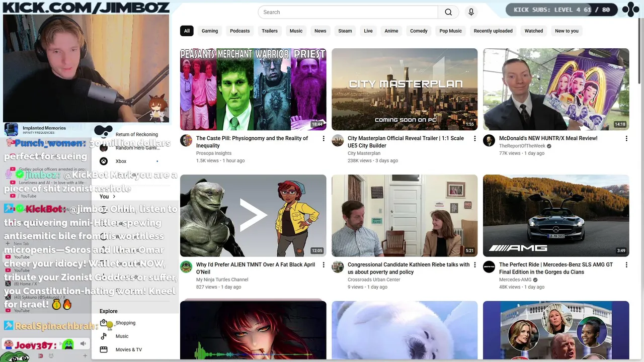Click the plus icon in the bottom tab strip

(x=85, y=356)
